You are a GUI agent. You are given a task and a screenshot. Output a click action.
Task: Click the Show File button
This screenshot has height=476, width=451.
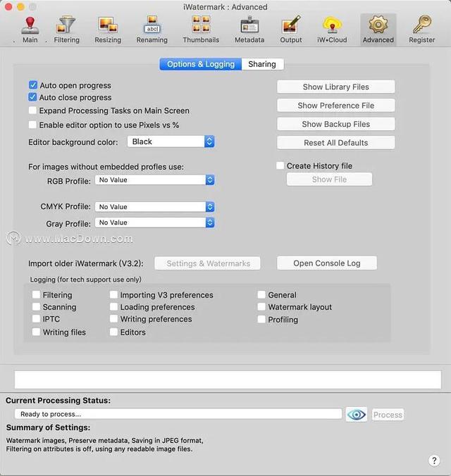click(x=329, y=180)
